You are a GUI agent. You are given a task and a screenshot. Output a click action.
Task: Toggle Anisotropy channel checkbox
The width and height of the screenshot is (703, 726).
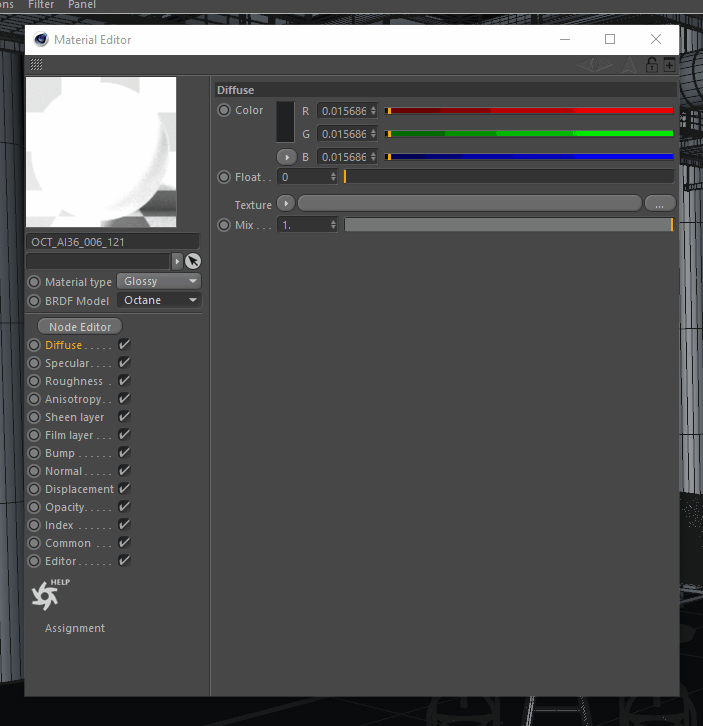click(124, 399)
